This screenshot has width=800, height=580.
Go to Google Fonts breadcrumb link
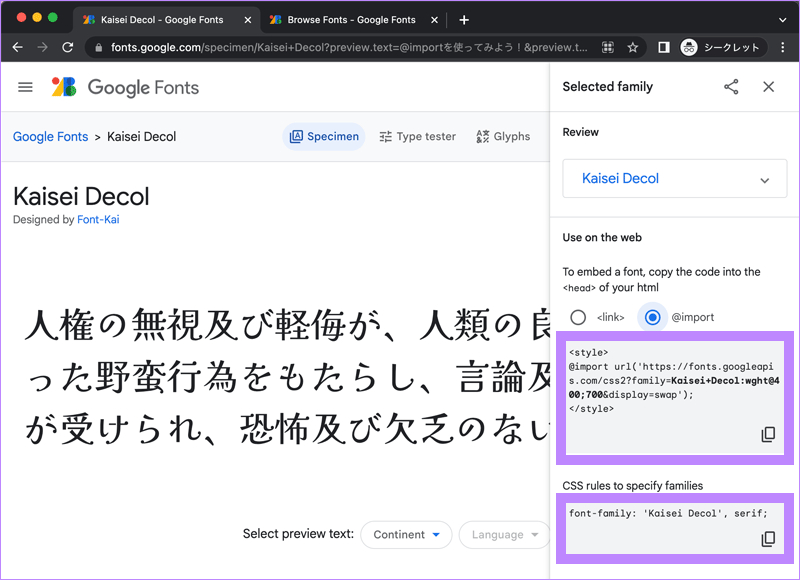[x=50, y=137]
